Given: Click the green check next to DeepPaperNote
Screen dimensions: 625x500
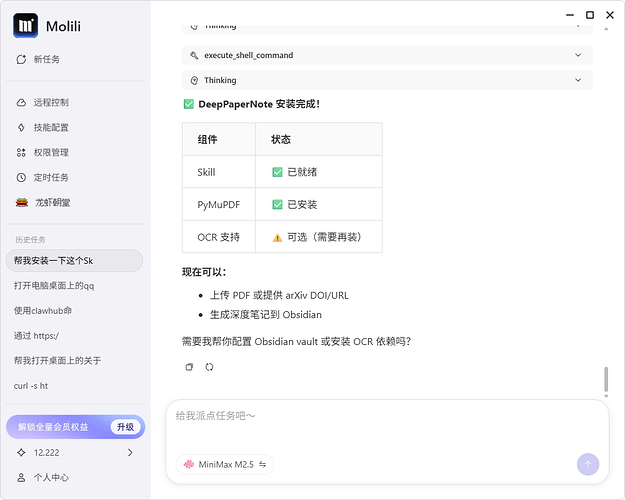Looking at the screenshot, I should tap(189, 104).
